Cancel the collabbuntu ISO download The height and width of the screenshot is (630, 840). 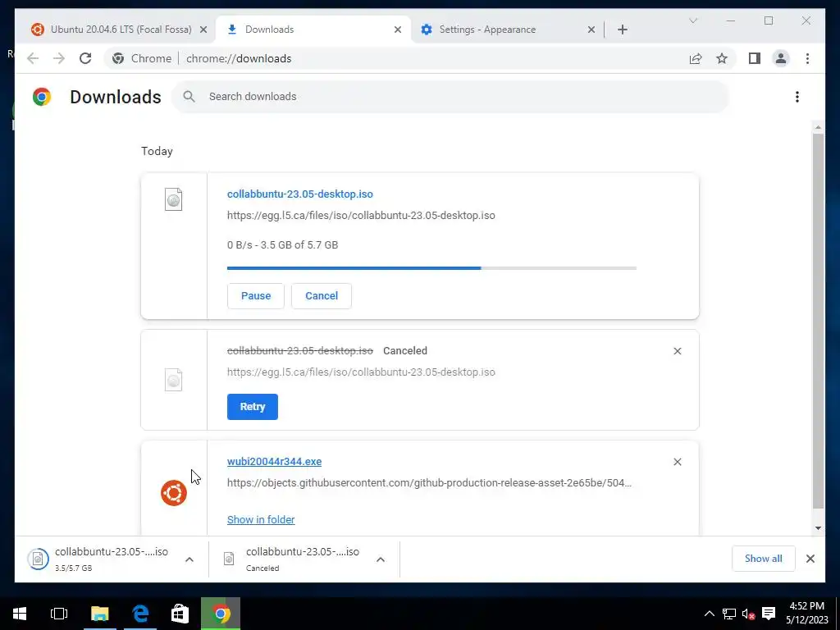[322, 295]
